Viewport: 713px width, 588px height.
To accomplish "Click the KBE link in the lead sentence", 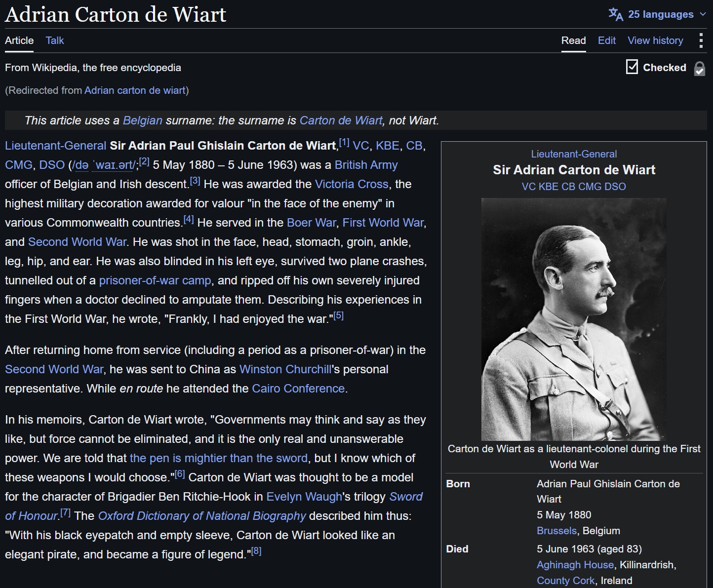I will point(388,146).
